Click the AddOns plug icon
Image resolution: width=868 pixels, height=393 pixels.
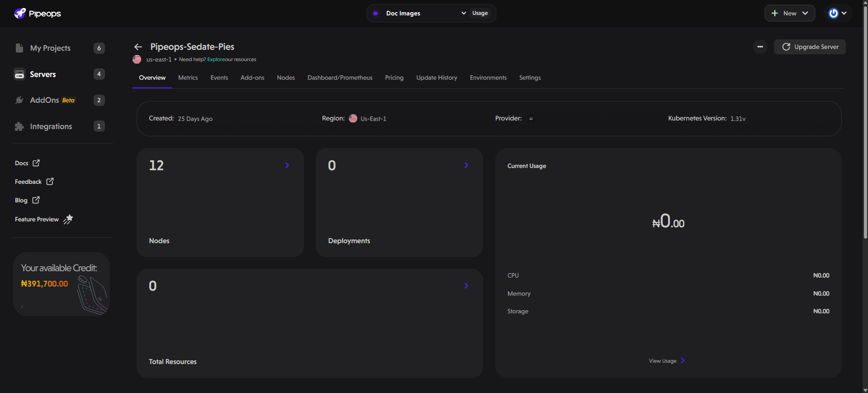tap(19, 100)
